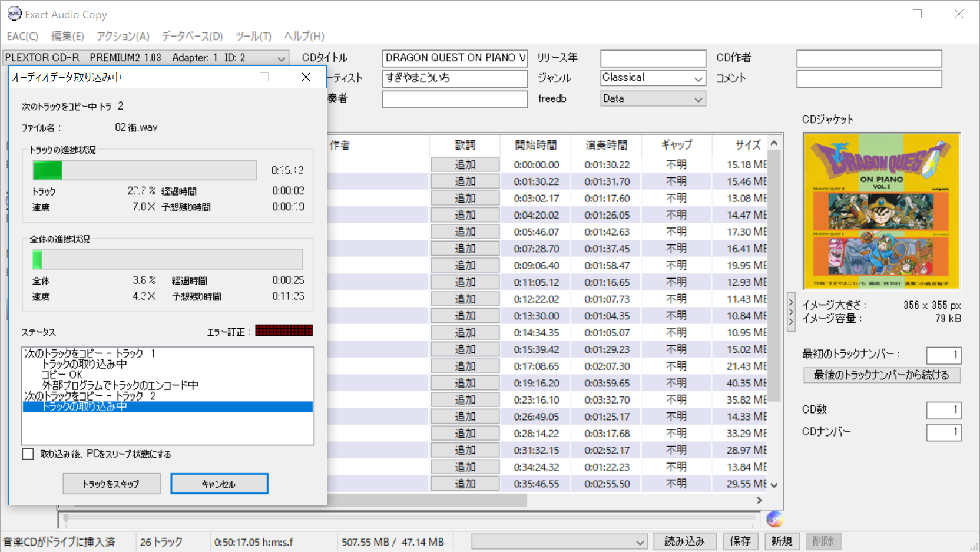Click the Dragon Quest CD jacket thumbnail

click(882, 211)
